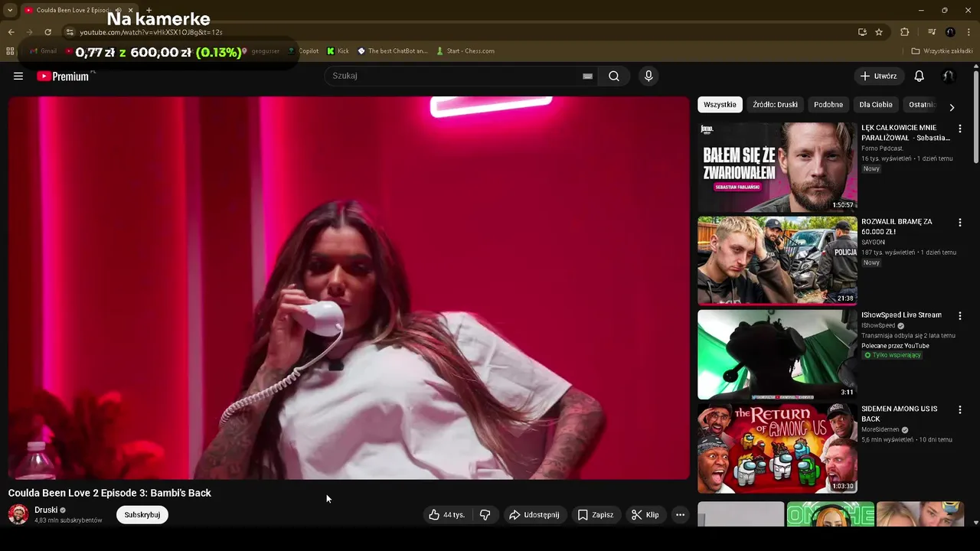Go back in browser history
This screenshot has width=980, height=551.
click(11, 32)
